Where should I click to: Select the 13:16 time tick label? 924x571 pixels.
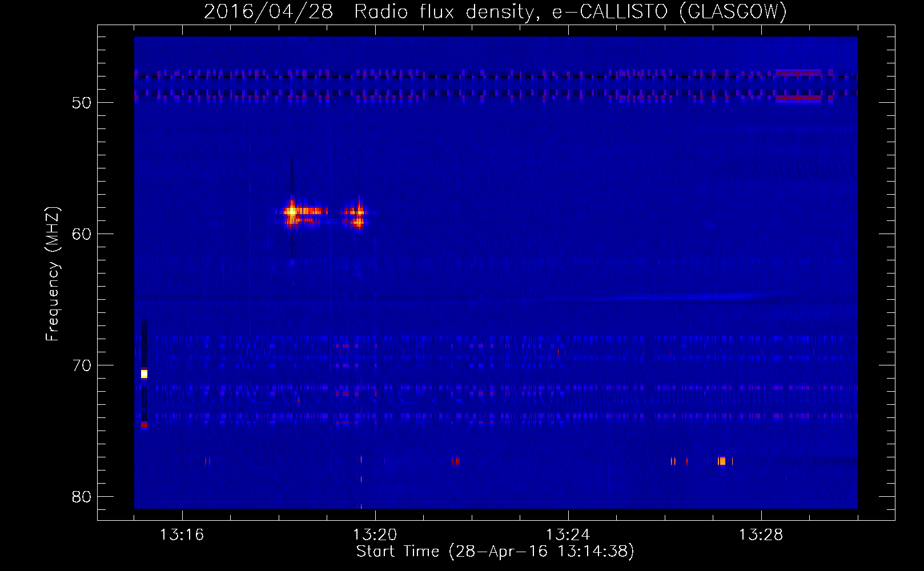click(x=182, y=535)
